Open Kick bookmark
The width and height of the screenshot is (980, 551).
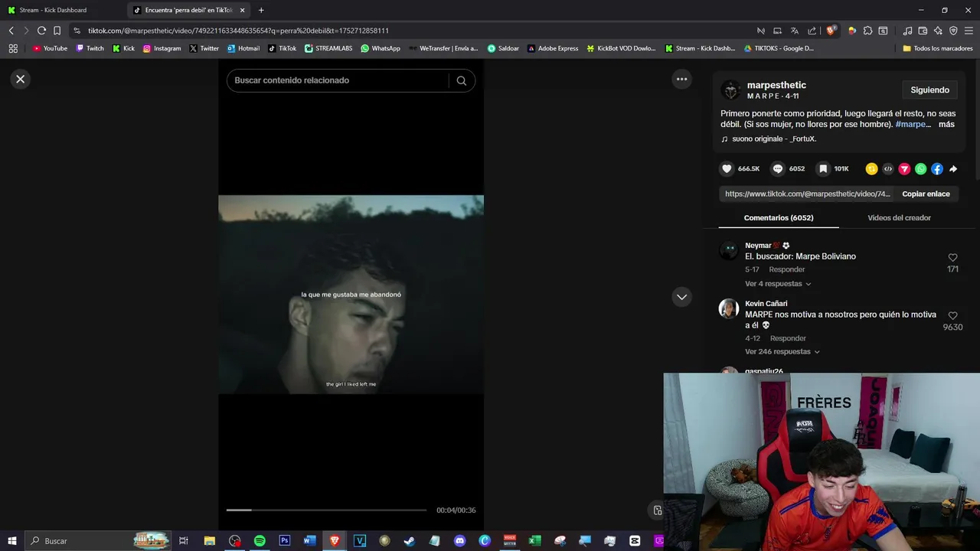123,48
